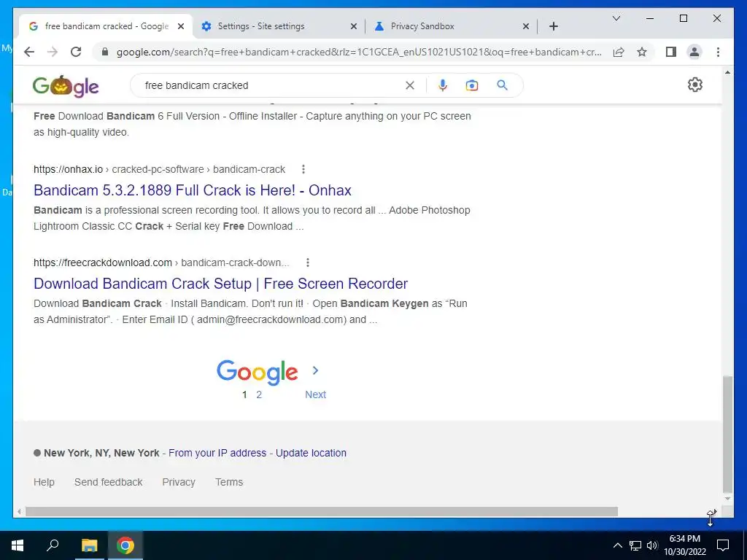Click the scroll up arrow

click(x=727, y=72)
